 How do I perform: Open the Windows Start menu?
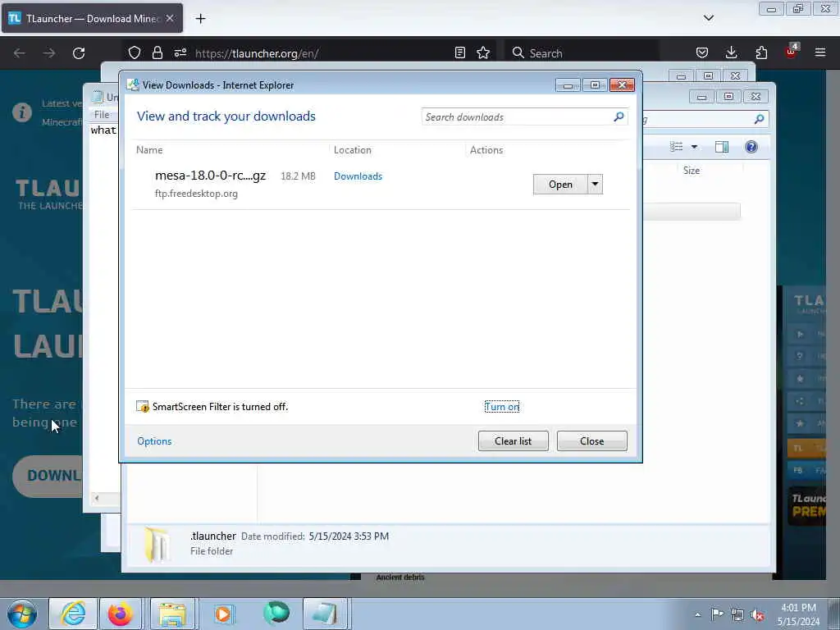[22, 614]
